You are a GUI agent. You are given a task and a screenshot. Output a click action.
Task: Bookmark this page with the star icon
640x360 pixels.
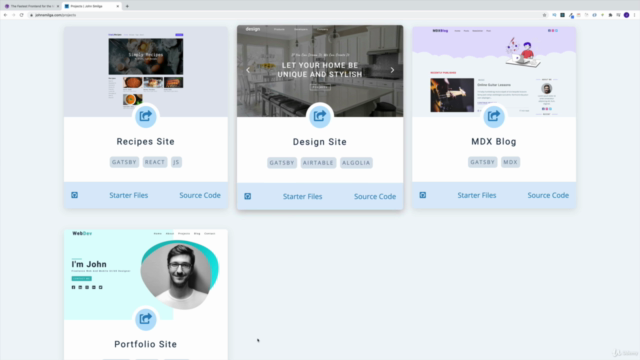pos(544,15)
